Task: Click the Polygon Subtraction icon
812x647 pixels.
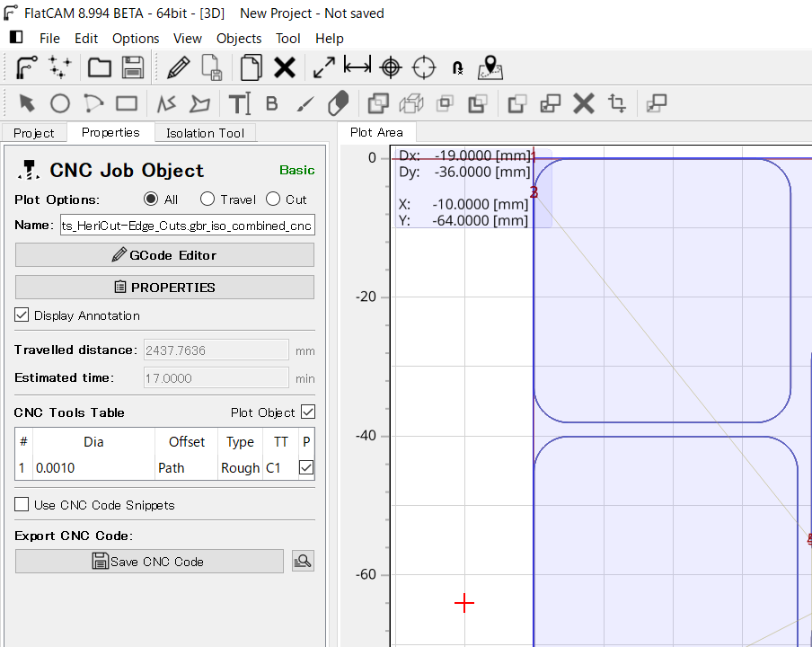Action: [x=478, y=103]
